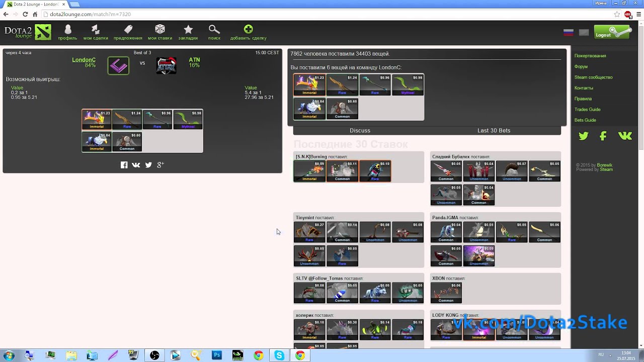Click [S.N.K]Burning's $0.59 Immortal item
644x362 pixels.
point(309,171)
